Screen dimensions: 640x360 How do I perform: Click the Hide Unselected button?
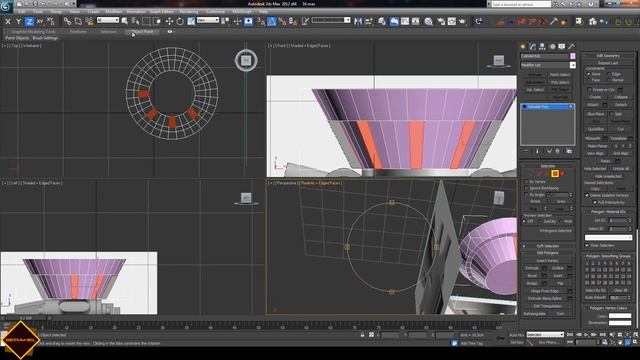(x=608, y=176)
